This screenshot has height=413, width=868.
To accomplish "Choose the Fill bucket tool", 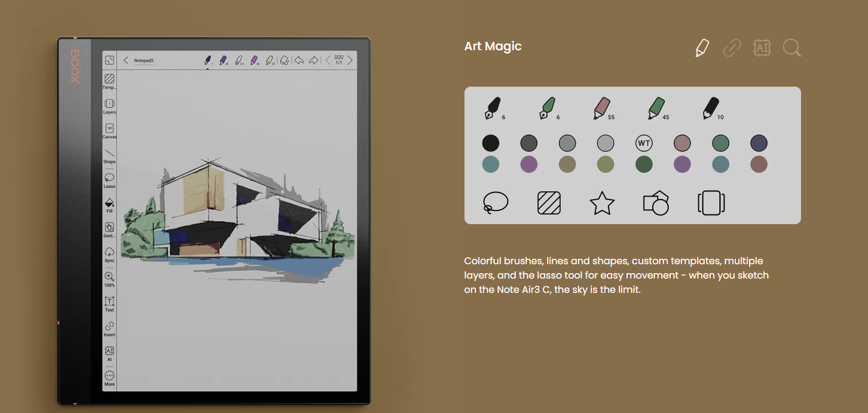I will (x=109, y=203).
